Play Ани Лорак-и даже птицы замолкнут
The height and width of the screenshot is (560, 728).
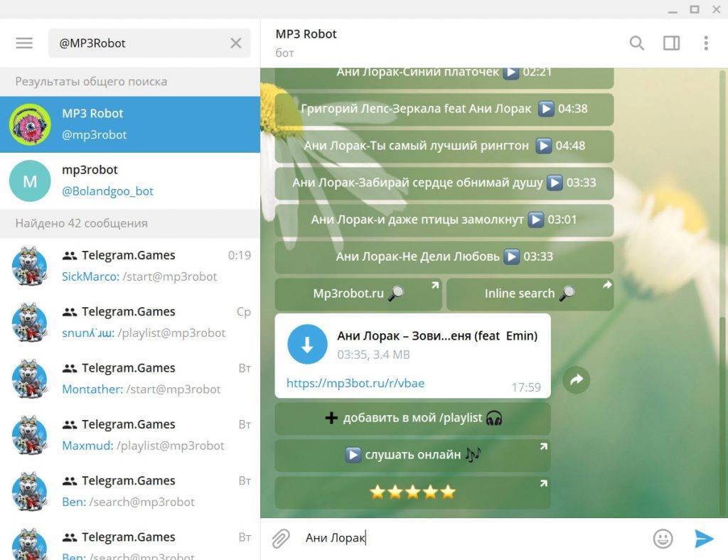point(444,220)
